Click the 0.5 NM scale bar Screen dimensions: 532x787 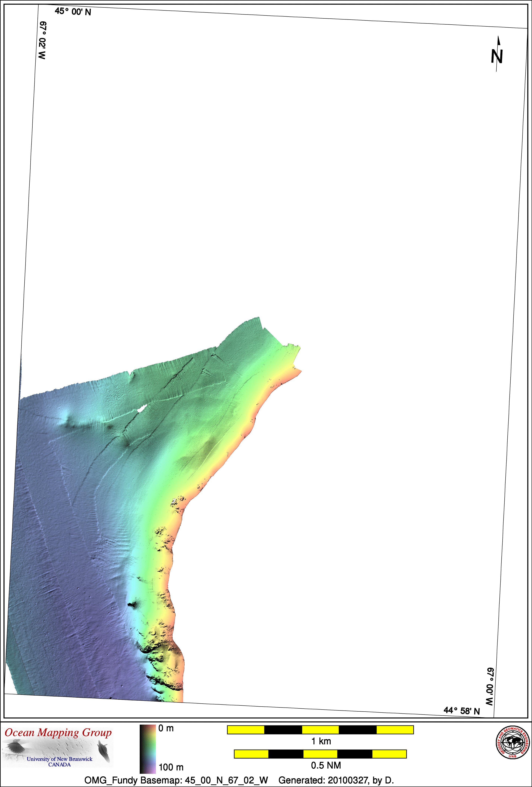point(320,754)
